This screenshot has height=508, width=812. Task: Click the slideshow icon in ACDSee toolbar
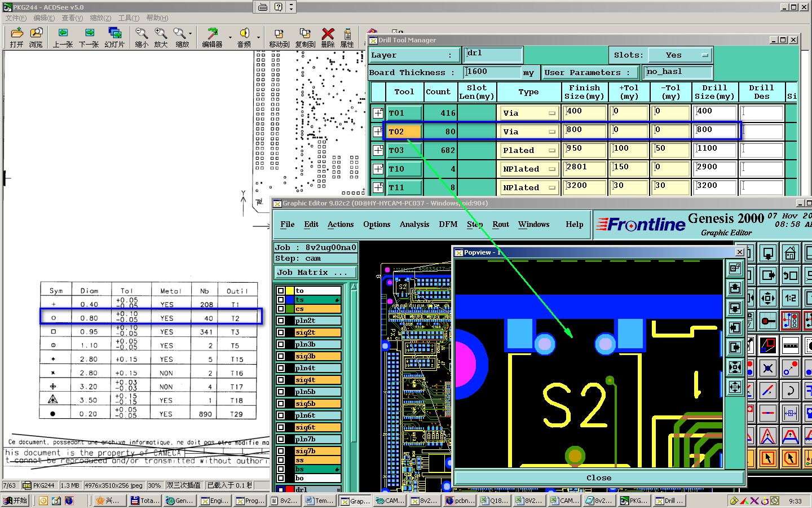(x=114, y=34)
